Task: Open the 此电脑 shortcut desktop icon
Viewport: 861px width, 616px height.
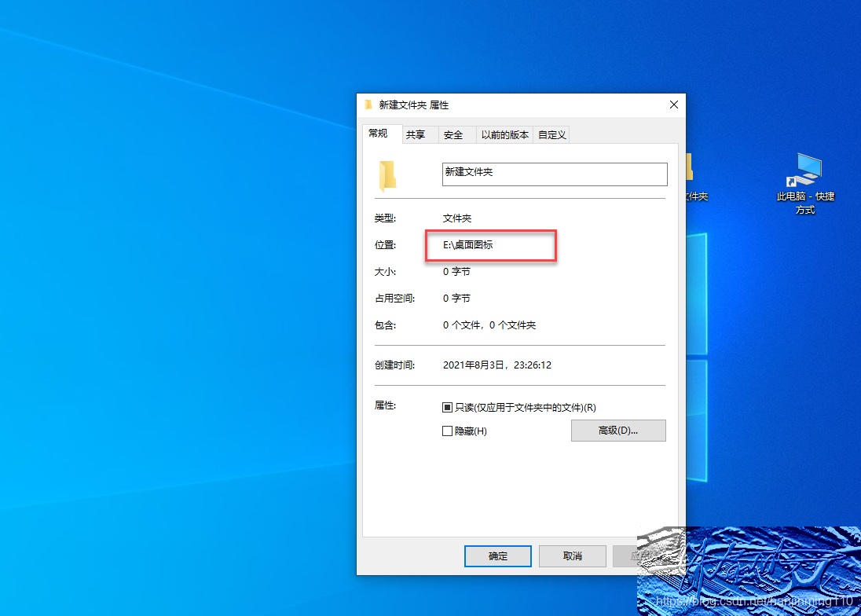Action: point(805,184)
